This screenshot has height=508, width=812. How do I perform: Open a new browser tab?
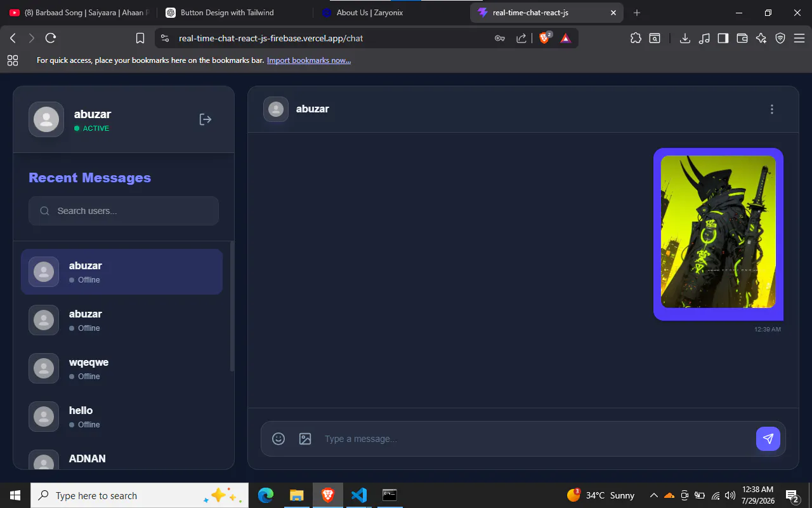pos(637,13)
